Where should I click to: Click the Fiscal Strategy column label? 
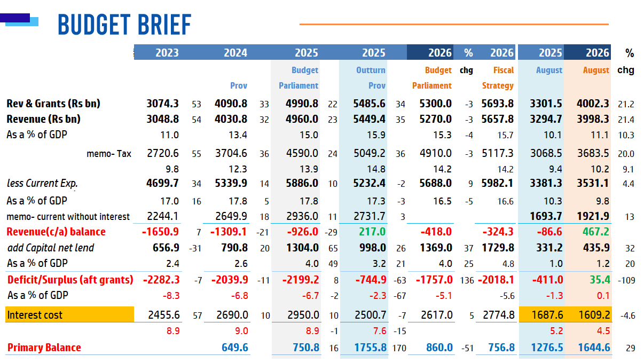point(498,78)
